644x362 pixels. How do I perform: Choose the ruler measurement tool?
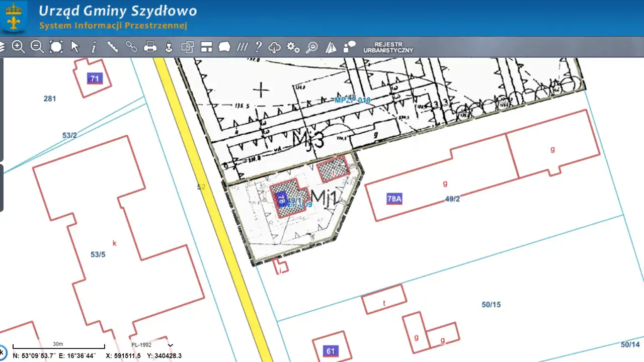coord(113,47)
